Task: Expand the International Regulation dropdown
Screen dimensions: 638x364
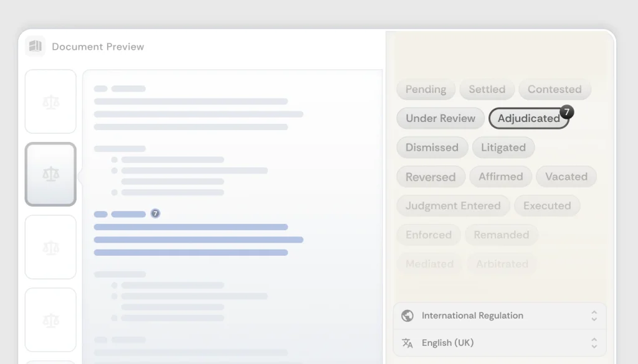Action: point(498,315)
